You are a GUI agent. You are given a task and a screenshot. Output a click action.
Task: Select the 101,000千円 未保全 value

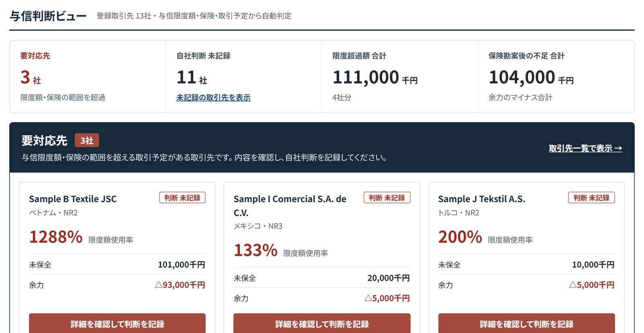pyautogui.click(x=182, y=265)
